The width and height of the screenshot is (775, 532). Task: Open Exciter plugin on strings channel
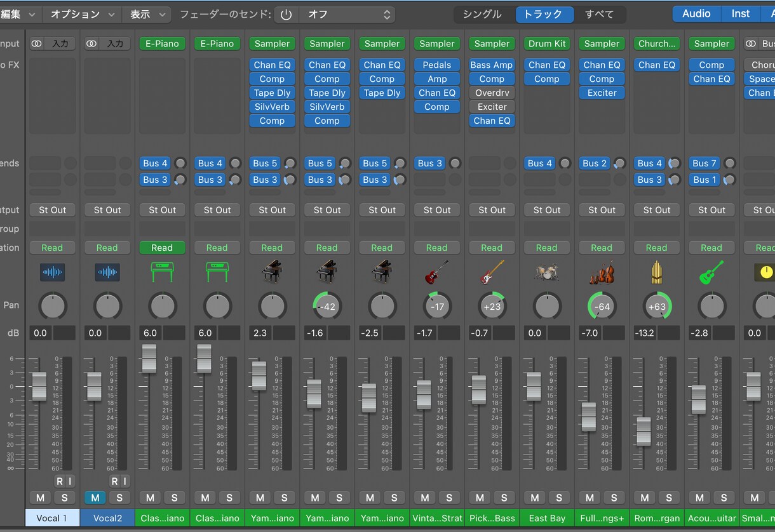pyautogui.click(x=602, y=93)
